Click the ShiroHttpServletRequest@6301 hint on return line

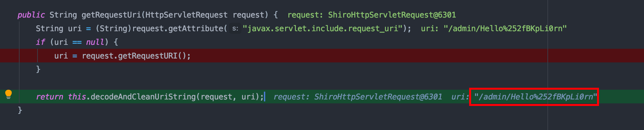[x=378, y=97]
